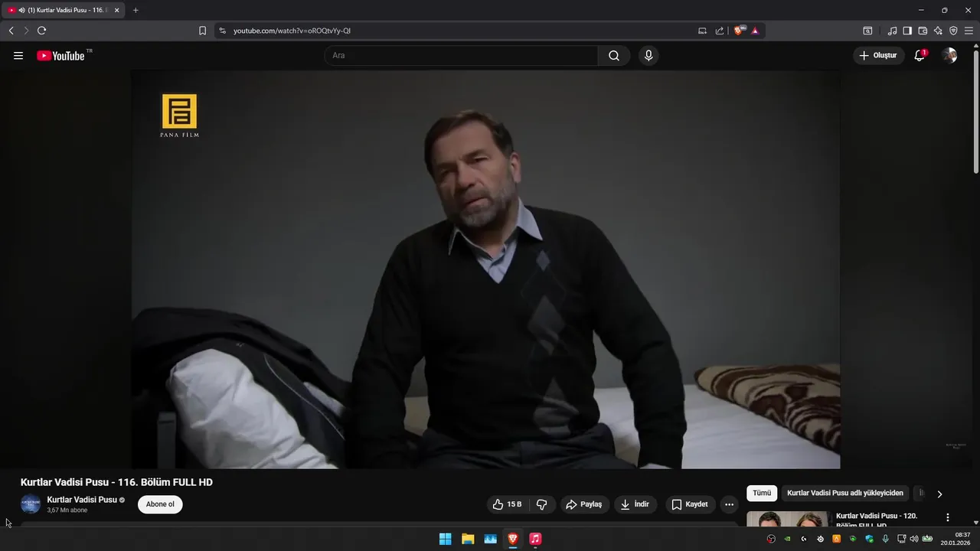This screenshot has width=980, height=551.
Task: Open site settings icon in address bar
Action: [x=222, y=31]
